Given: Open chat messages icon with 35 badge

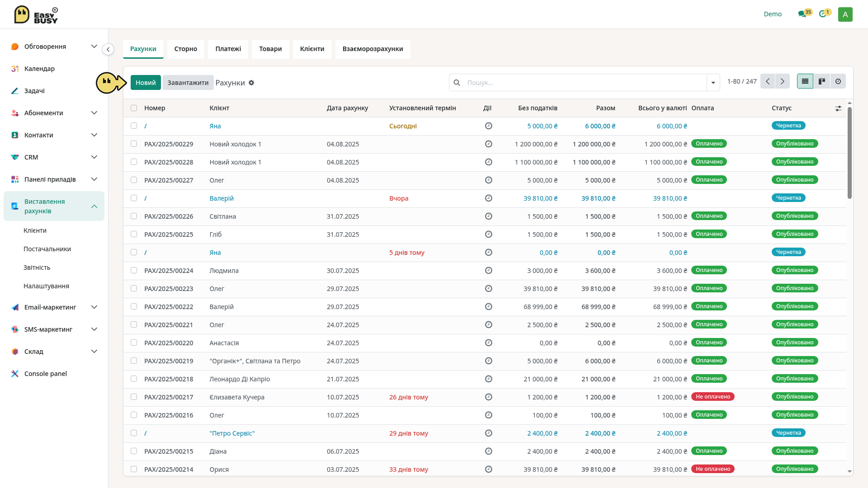Looking at the screenshot, I should click(x=802, y=14).
